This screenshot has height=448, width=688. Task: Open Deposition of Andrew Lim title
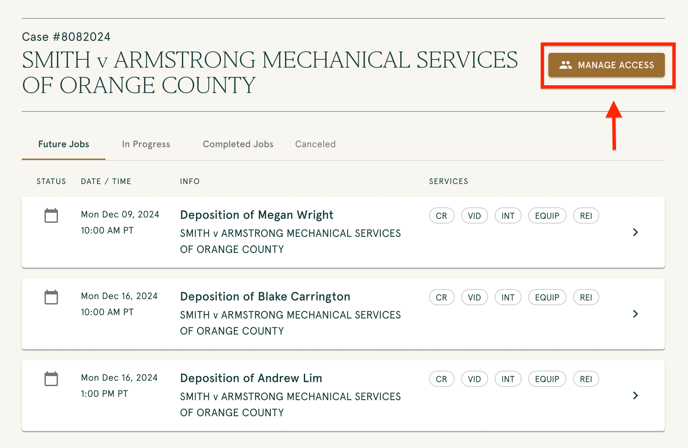[x=251, y=378]
